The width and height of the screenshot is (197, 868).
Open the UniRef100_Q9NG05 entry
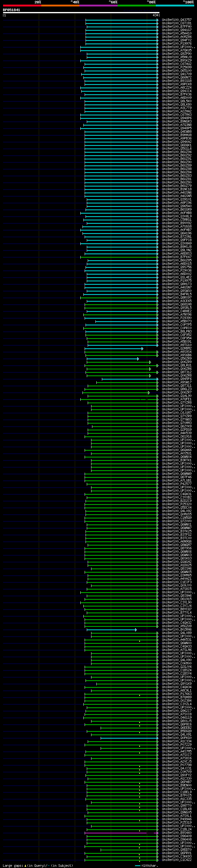click(176, 812)
